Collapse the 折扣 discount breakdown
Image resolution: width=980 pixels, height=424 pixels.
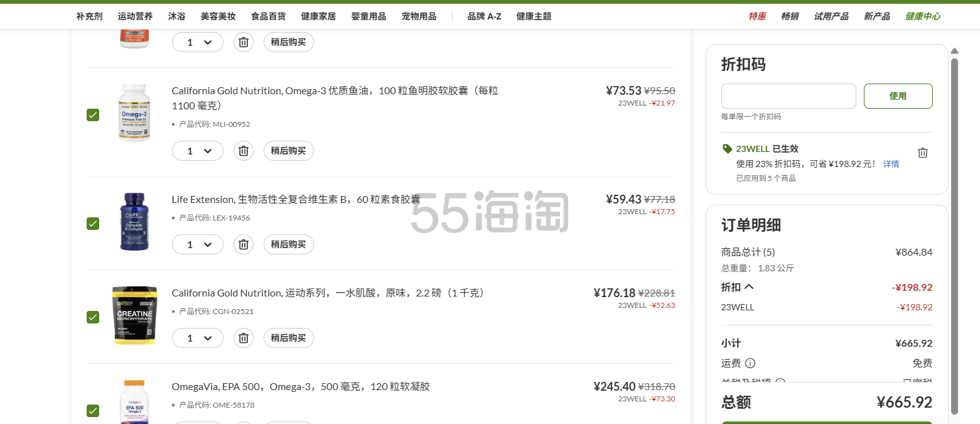pyautogui.click(x=748, y=287)
